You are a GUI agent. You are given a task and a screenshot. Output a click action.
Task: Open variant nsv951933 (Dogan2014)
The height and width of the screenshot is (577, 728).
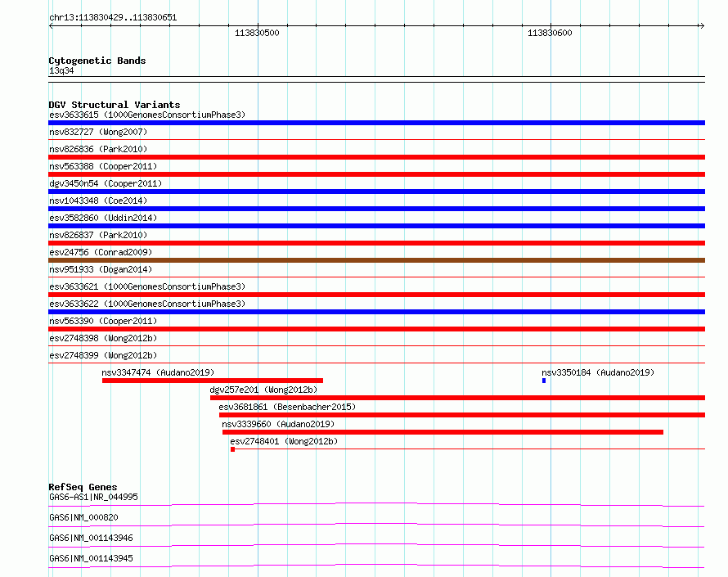click(x=101, y=269)
